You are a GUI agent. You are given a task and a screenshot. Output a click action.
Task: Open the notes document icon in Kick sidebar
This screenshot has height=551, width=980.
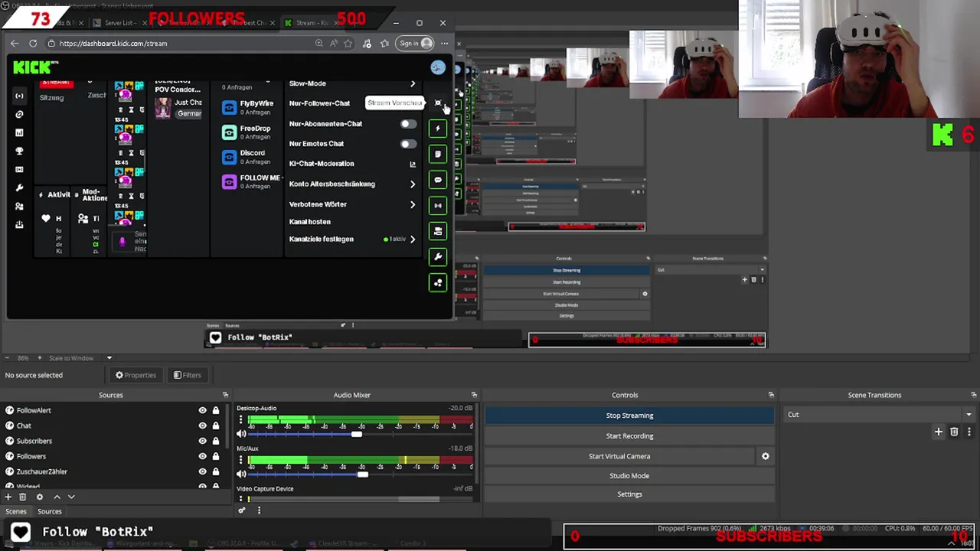tap(438, 154)
